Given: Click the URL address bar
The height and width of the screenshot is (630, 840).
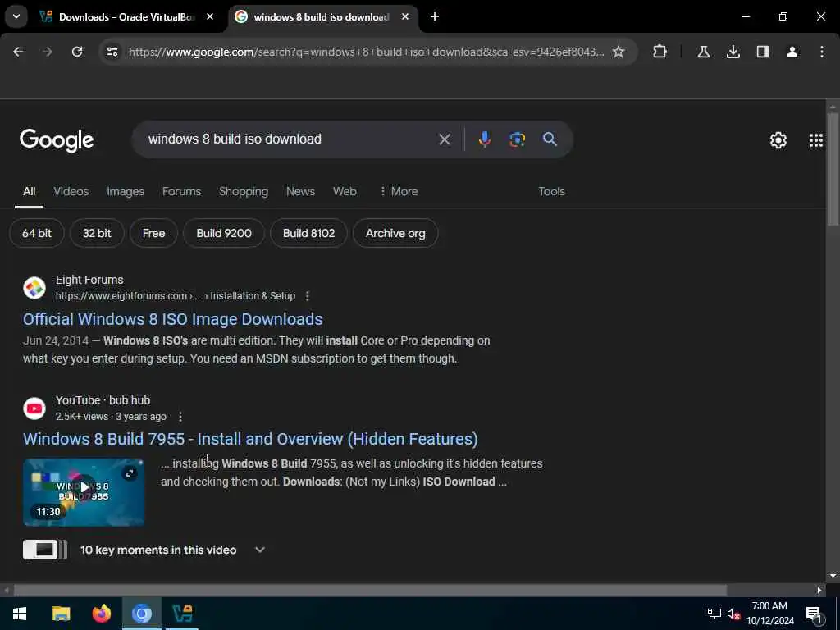Looking at the screenshot, I should [x=366, y=52].
